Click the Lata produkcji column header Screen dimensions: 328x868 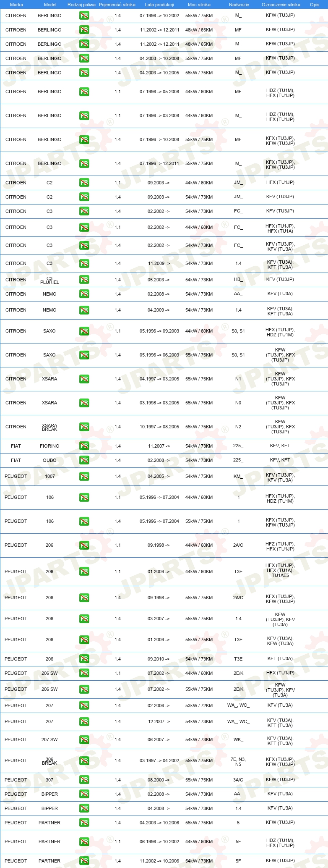click(x=159, y=5)
